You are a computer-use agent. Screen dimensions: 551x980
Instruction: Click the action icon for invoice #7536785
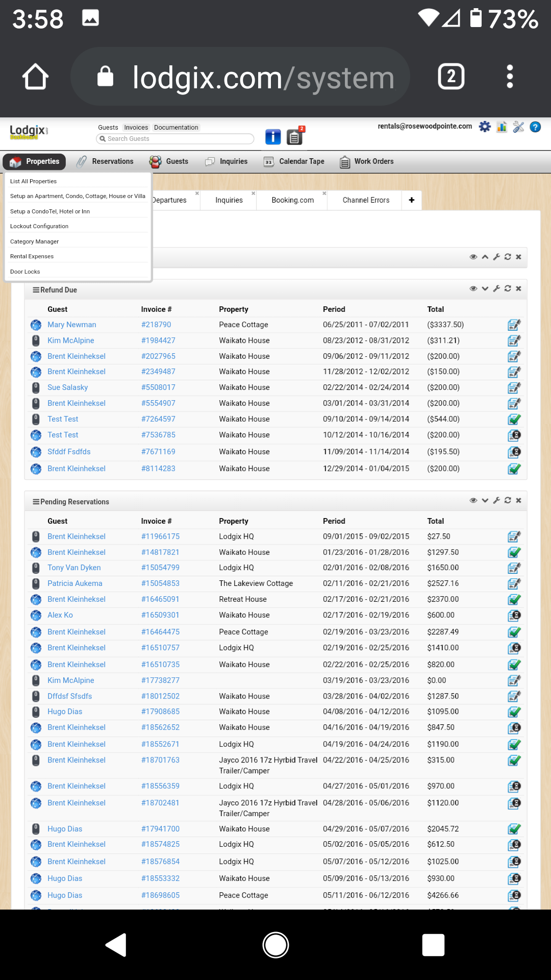514,435
